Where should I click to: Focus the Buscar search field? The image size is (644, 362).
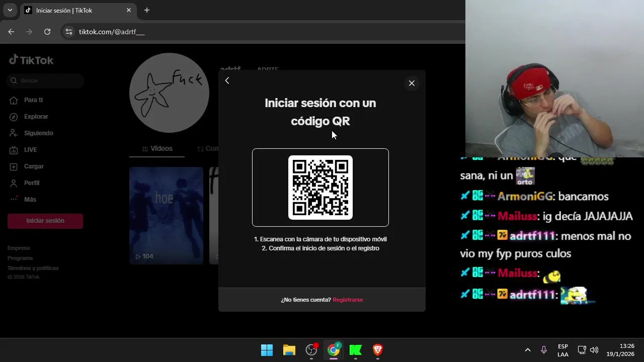click(x=45, y=80)
